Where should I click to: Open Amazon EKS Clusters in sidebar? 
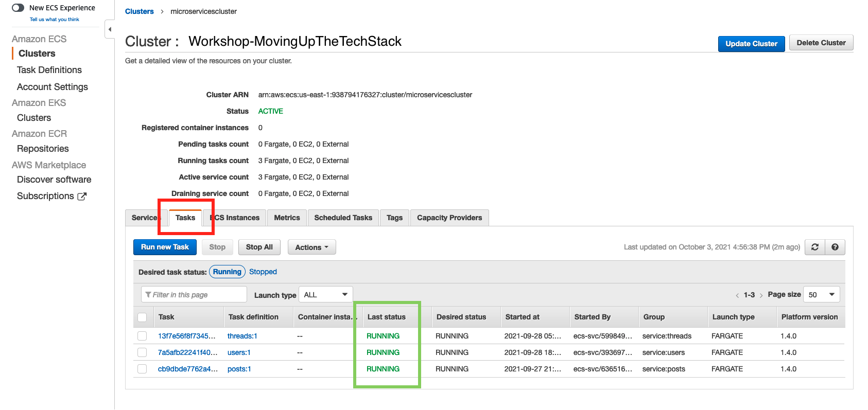(34, 118)
